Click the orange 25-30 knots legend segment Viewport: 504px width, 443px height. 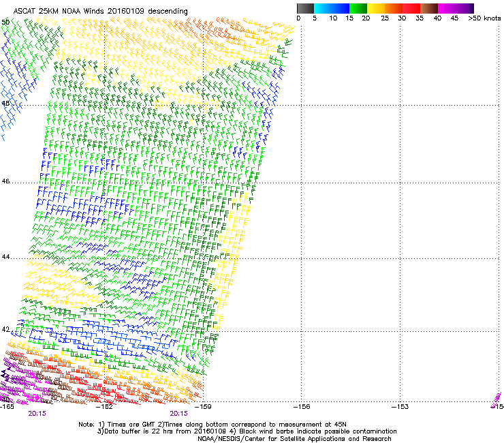(394, 8)
